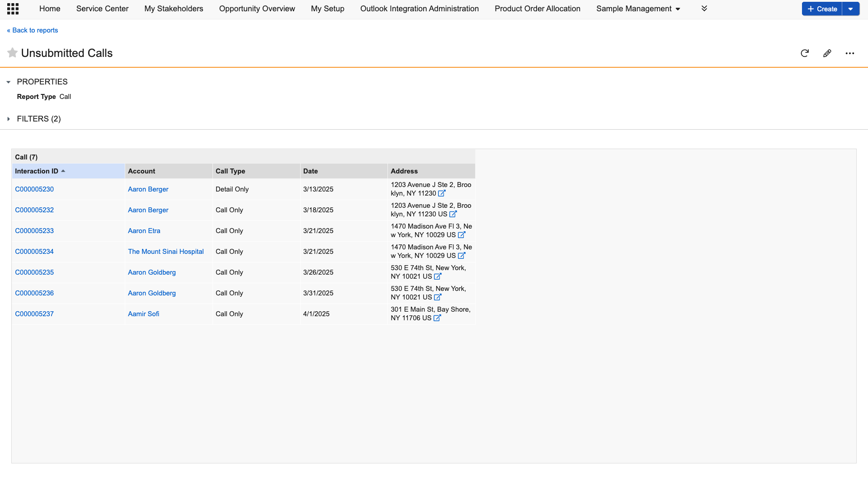Viewport: 868px width, 477px height.
Task: Go to the Service Center tab
Action: point(102,9)
